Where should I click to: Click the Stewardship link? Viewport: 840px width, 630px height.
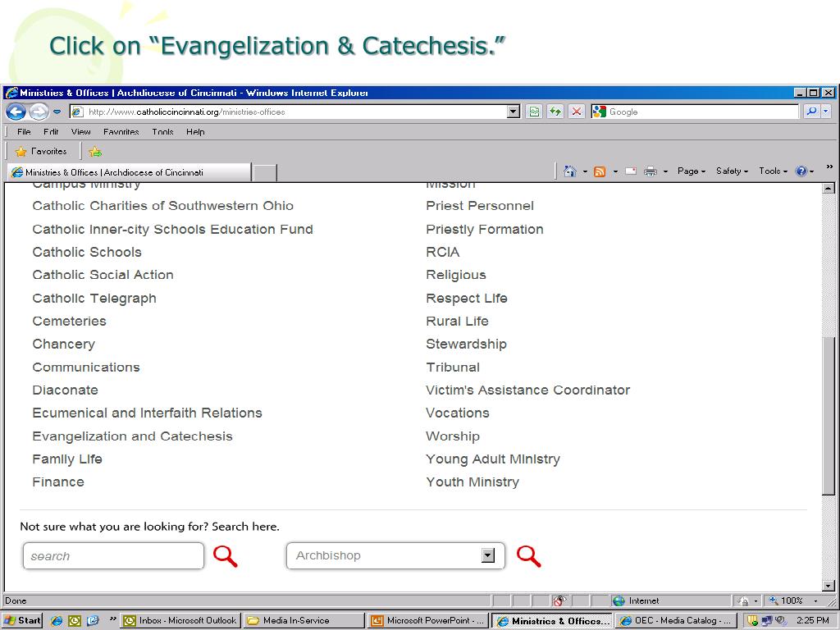click(466, 344)
